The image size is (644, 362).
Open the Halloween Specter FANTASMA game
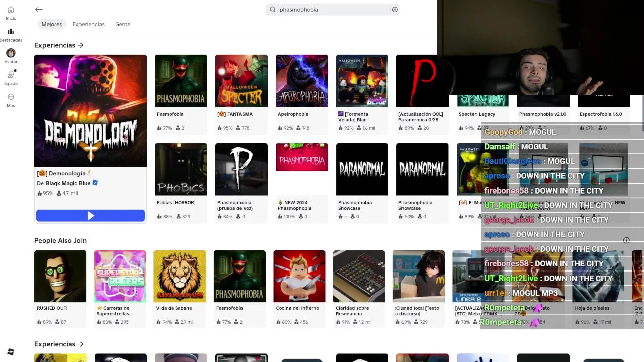point(242,80)
